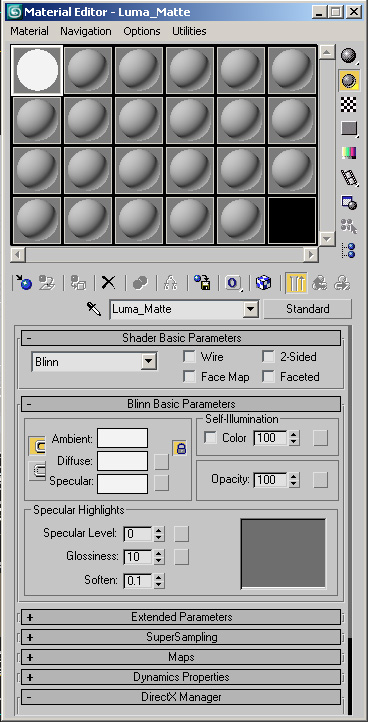Open the Options menu
Viewport: 368px width, 722px height.
coord(142,31)
